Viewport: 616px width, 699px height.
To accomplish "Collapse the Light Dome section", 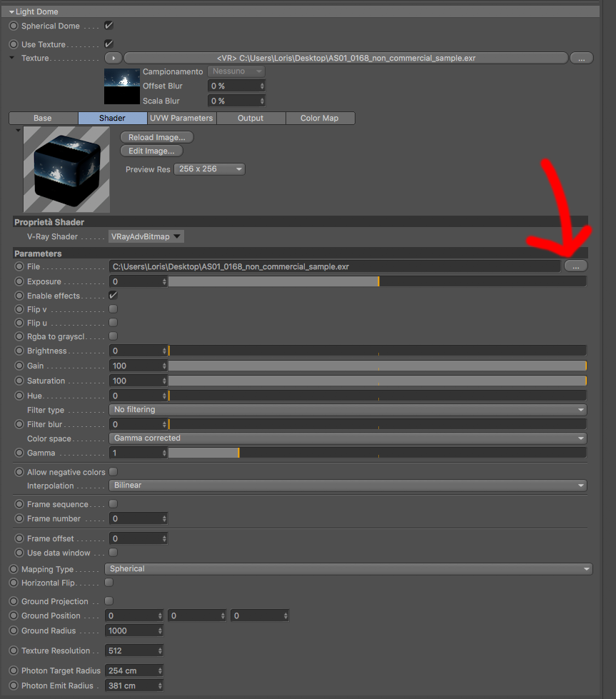I will pos(12,12).
